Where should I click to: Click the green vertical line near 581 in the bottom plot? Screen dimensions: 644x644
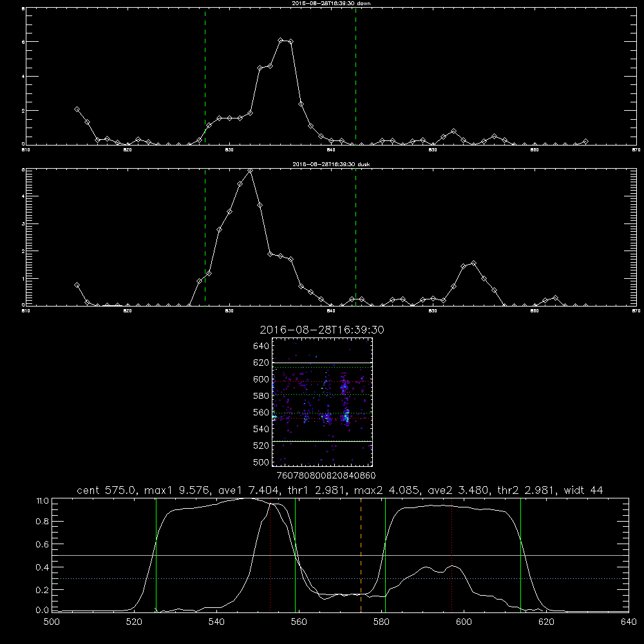385,555
